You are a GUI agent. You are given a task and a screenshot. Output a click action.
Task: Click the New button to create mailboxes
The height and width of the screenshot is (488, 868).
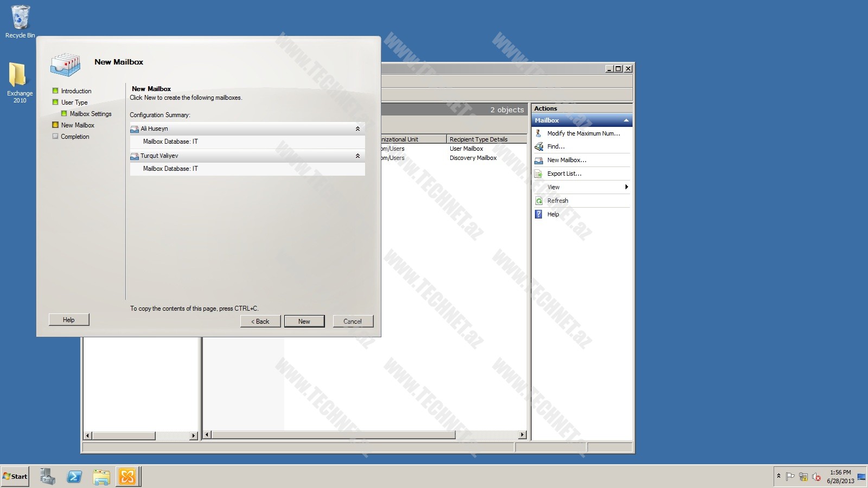coord(304,322)
